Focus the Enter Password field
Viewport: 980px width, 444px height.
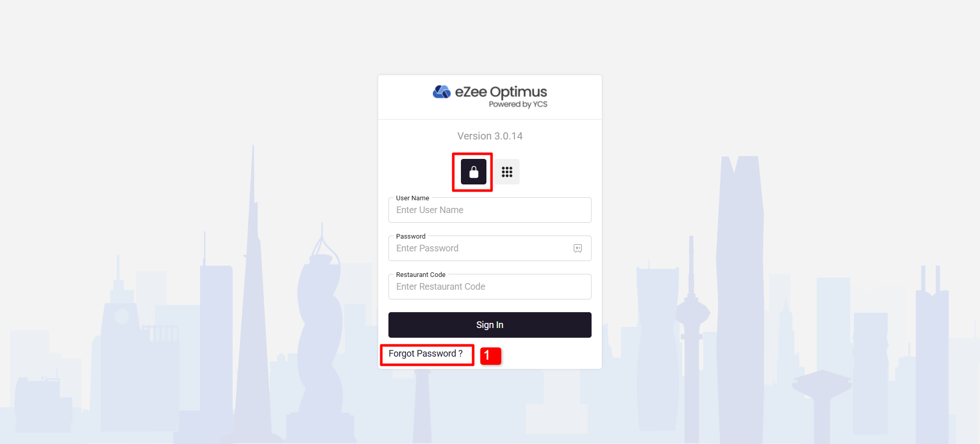click(490, 248)
